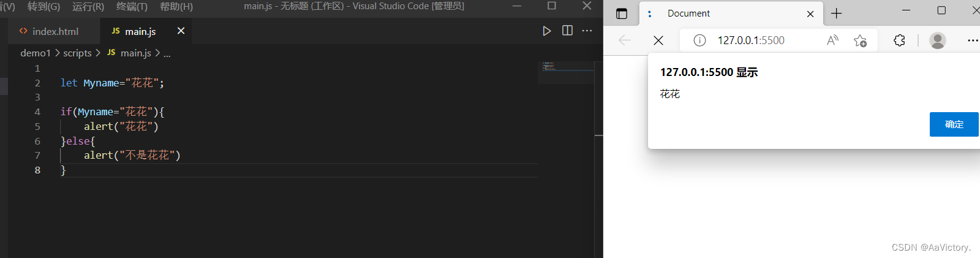Open the 终端(T) menu
This screenshot has width=980, height=258.
click(132, 6)
